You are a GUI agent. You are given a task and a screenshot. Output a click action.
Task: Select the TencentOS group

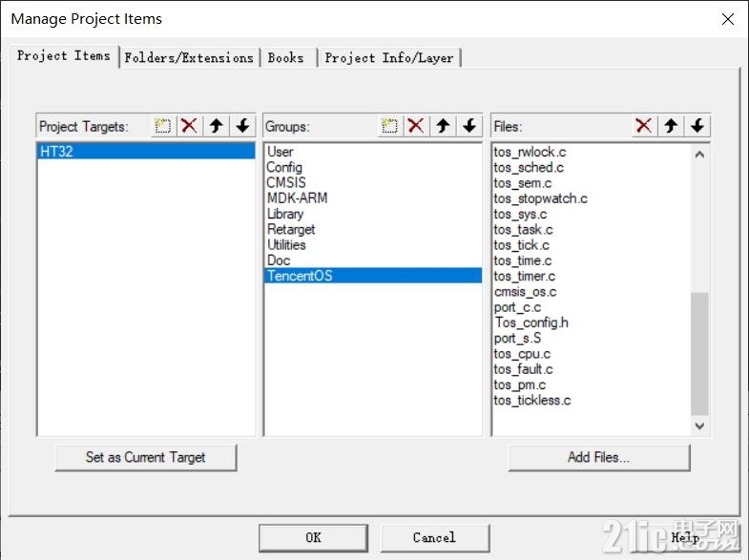click(x=372, y=276)
